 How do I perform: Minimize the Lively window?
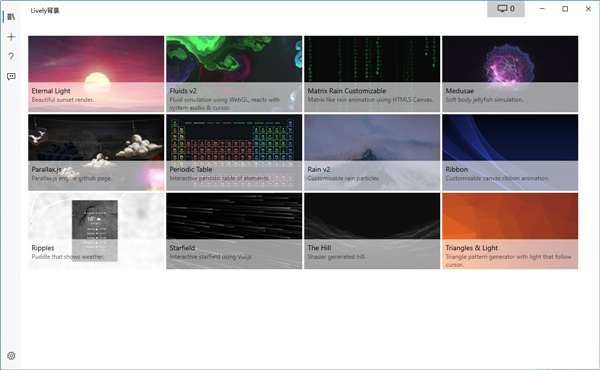click(542, 9)
